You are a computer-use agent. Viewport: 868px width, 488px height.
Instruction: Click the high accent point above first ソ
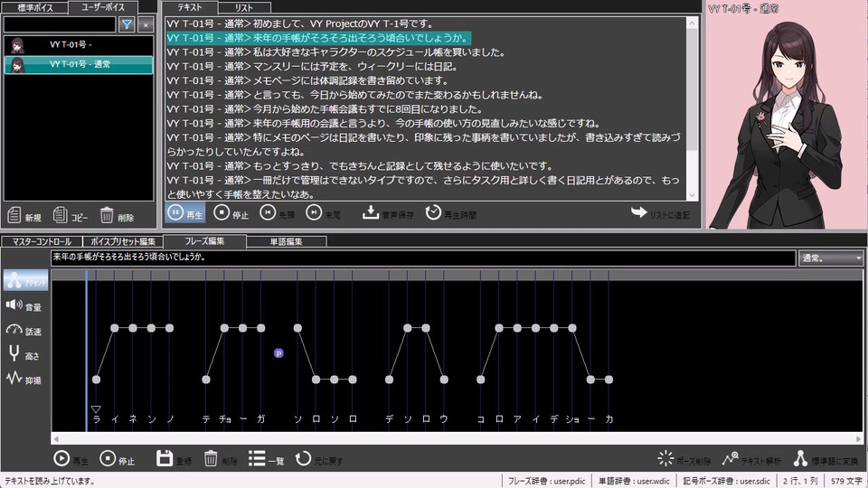coord(297,328)
